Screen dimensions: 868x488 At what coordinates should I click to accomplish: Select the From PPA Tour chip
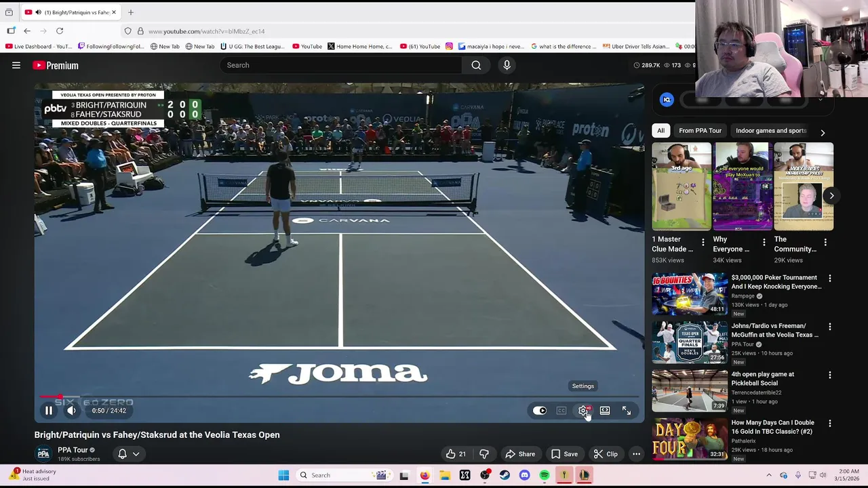700,131
